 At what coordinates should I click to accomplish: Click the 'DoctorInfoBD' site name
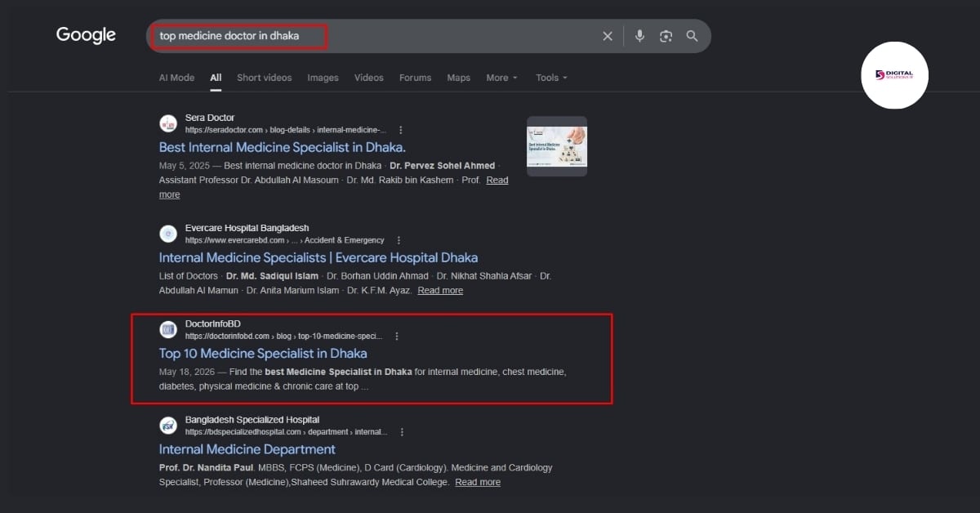click(x=213, y=323)
